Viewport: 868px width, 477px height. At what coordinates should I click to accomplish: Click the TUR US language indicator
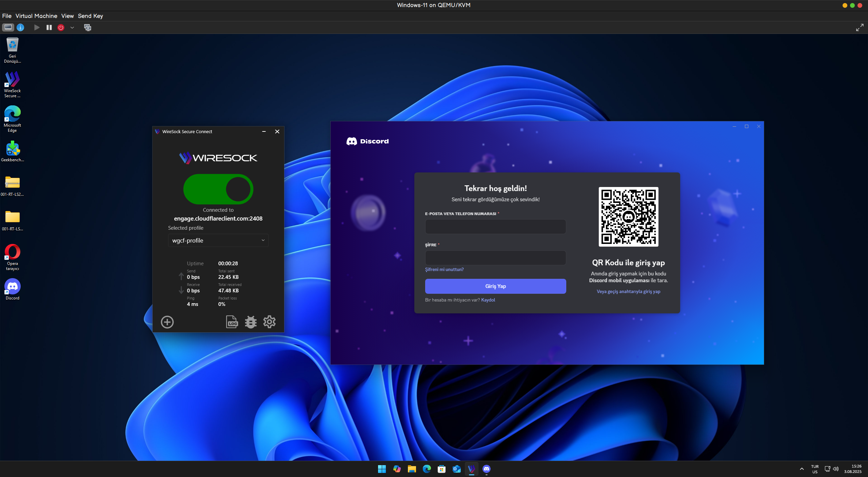[x=815, y=469]
